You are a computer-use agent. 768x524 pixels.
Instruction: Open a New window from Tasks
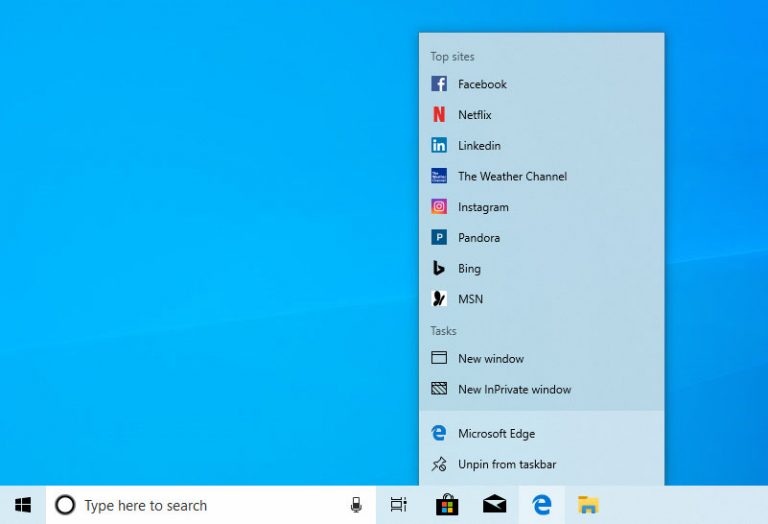(x=490, y=359)
